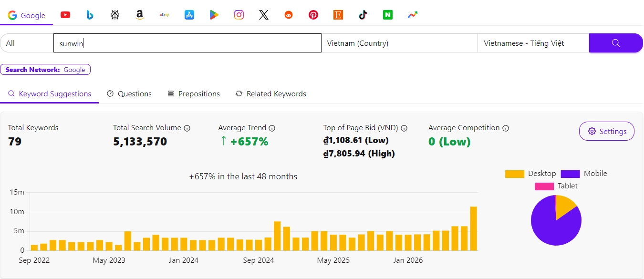Click the May 2025 axis label
The height and width of the screenshot is (279, 644).
(x=333, y=260)
